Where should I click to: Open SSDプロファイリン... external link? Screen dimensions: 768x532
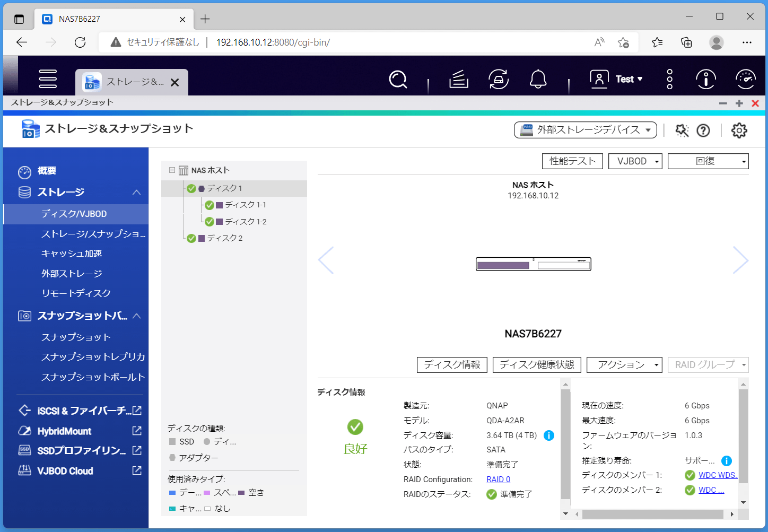coord(80,451)
